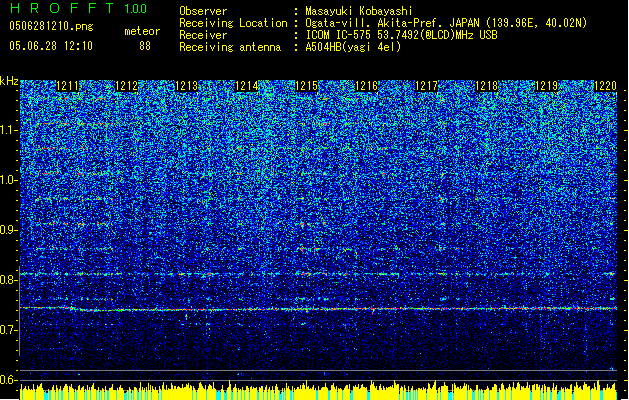Screen dimensions: 629x400
Task: Click the 1218 time marker
Action: [486, 86]
